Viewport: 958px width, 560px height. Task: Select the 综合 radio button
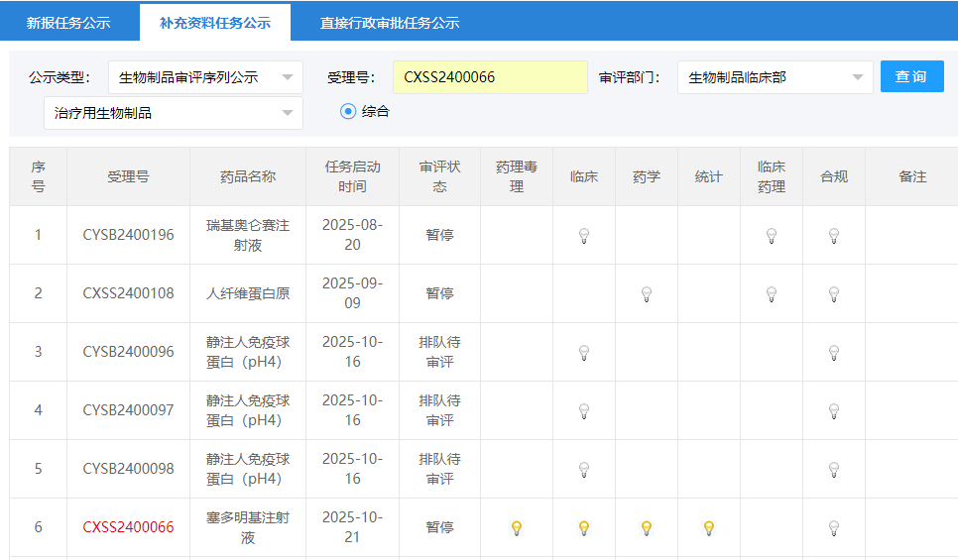tap(348, 111)
